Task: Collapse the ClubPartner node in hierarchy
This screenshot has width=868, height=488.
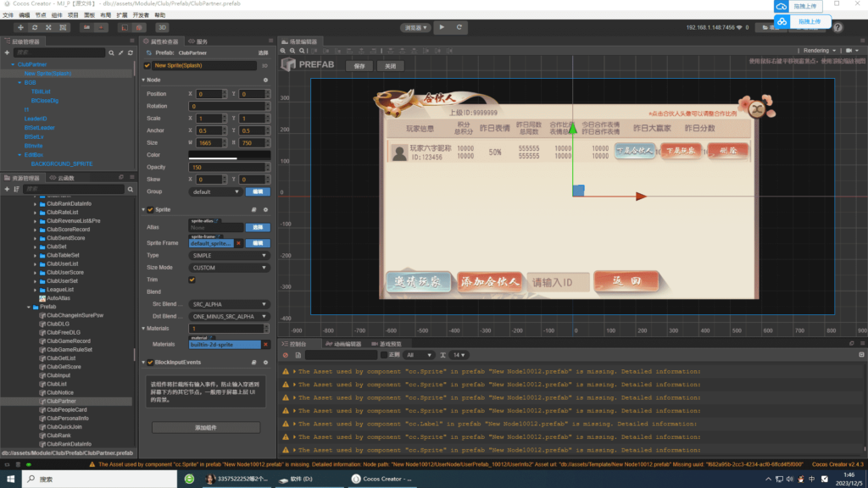Action: (13, 64)
